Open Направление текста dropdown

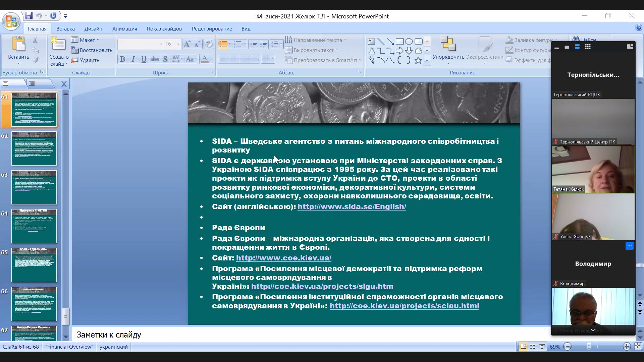tap(315, 40)
